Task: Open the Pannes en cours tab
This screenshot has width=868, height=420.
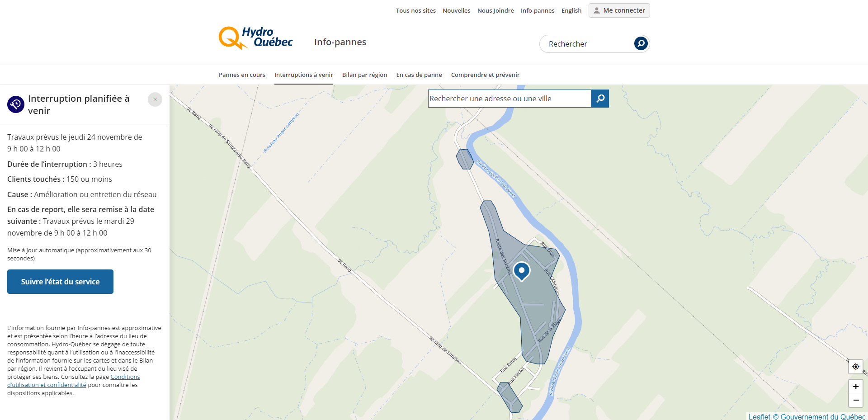Action: click(x=242, y=75)
